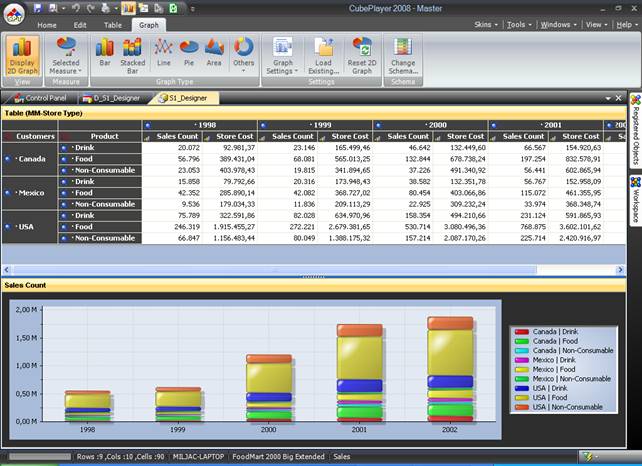Select the Graph ribbon tab

coord(149,25)
